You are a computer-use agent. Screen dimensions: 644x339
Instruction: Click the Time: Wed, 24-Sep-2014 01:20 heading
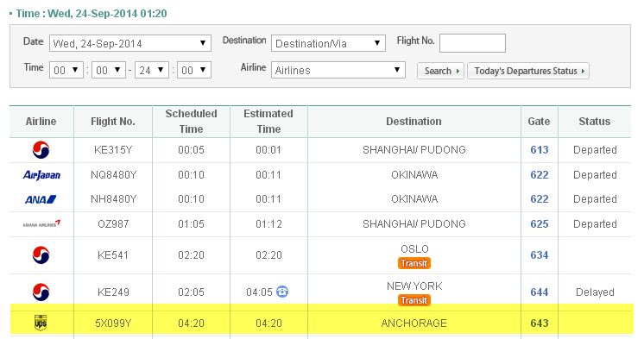pos(92,14)
